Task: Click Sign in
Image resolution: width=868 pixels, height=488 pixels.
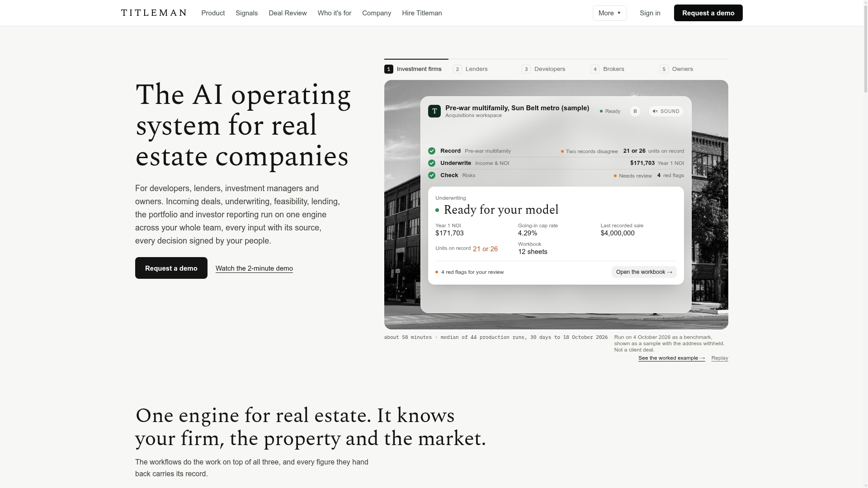Action: tap(650, 13)
